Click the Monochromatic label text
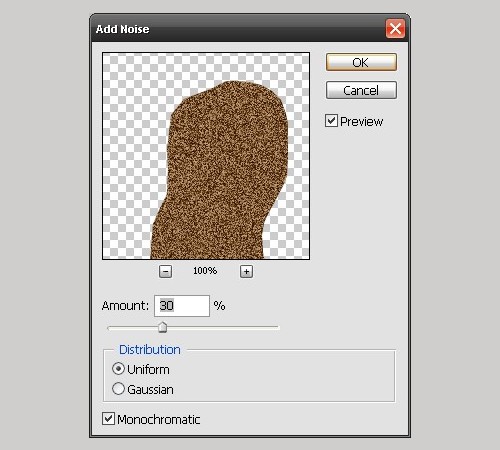 (159, 419)
